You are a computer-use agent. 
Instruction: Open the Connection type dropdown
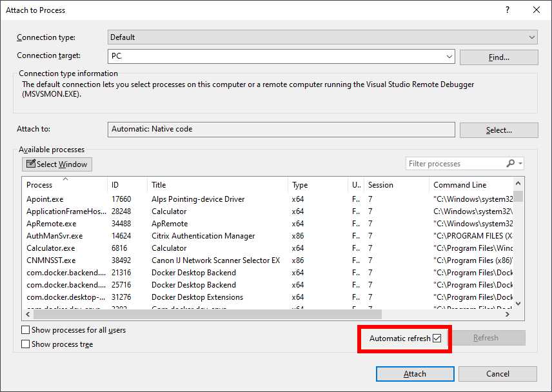coord(532,37)
